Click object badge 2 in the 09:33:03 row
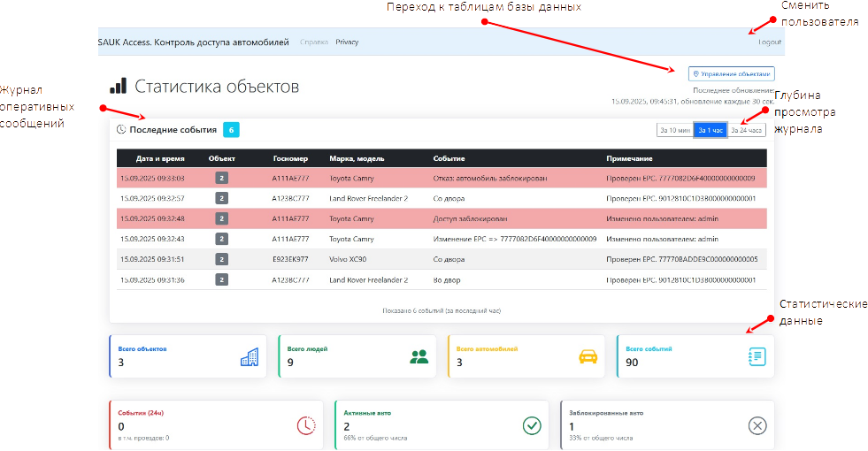This screenshot has width=868, height=451. [x=221, y=178]
